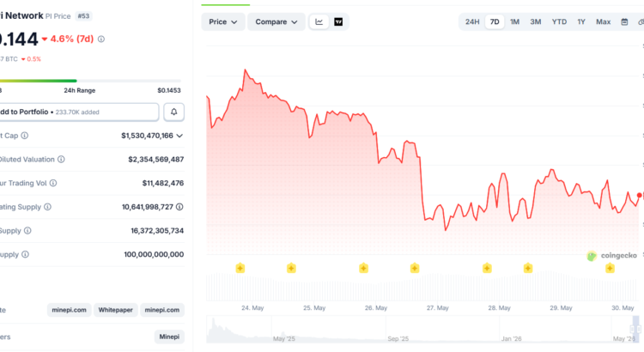Switch to line chart view
This screenshot has width=644, height=352.
coord(319,21)
